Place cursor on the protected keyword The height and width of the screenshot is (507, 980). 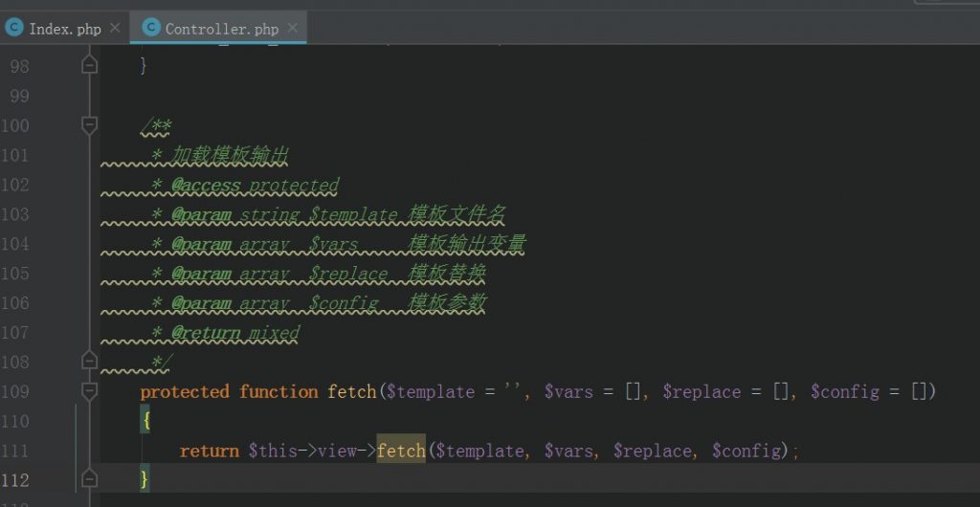click(185, 392)
